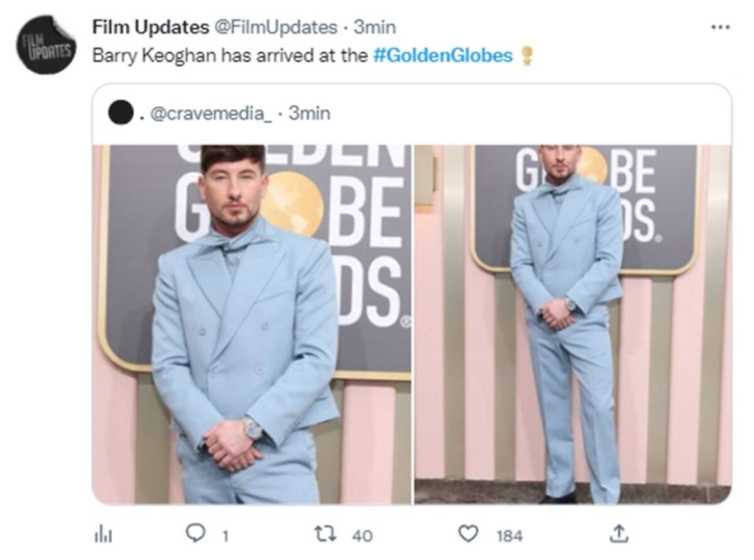
Task: Open the tweet analytics bar-chart icon
Action: point(102,535)
